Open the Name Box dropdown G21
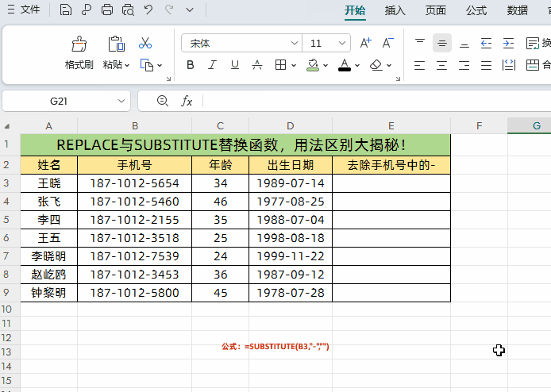The height and width of the screenshot is (392, 551). (121, 101)
